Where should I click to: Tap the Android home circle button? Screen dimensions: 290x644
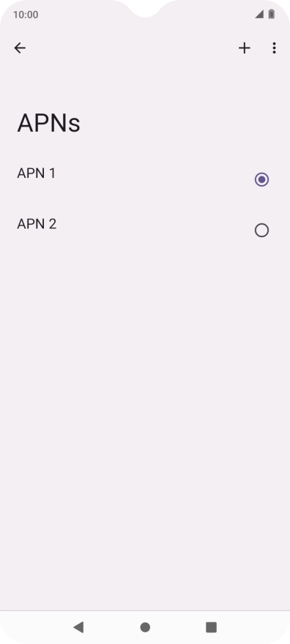click(145, 627)
